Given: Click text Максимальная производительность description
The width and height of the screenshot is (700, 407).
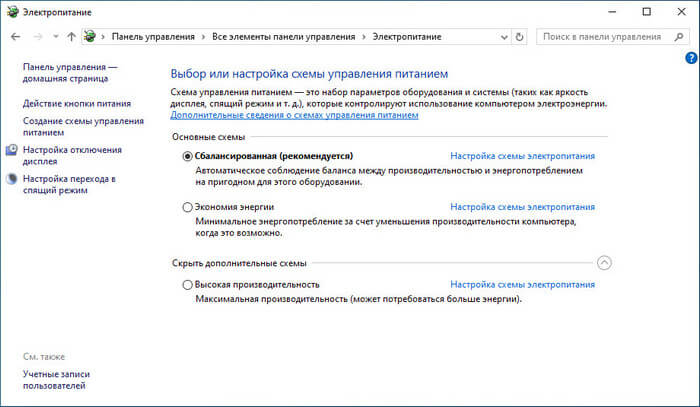Looking at the screenshot, I should (x=358, y=299).
